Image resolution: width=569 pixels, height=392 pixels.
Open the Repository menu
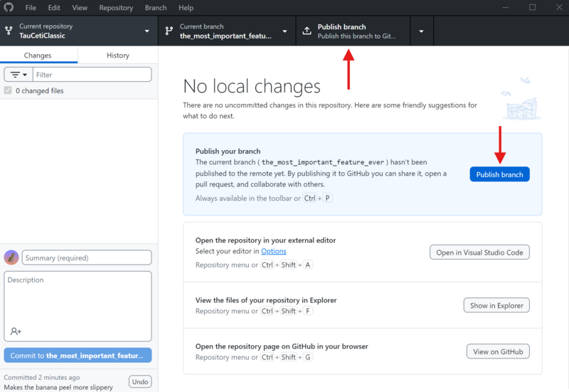coord(116,8)
